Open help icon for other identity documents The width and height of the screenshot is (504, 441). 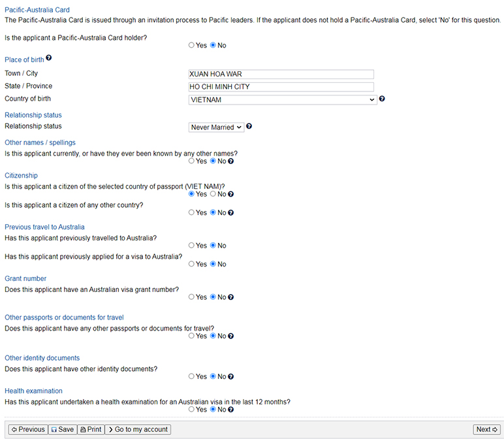click(x=231, y=377)
